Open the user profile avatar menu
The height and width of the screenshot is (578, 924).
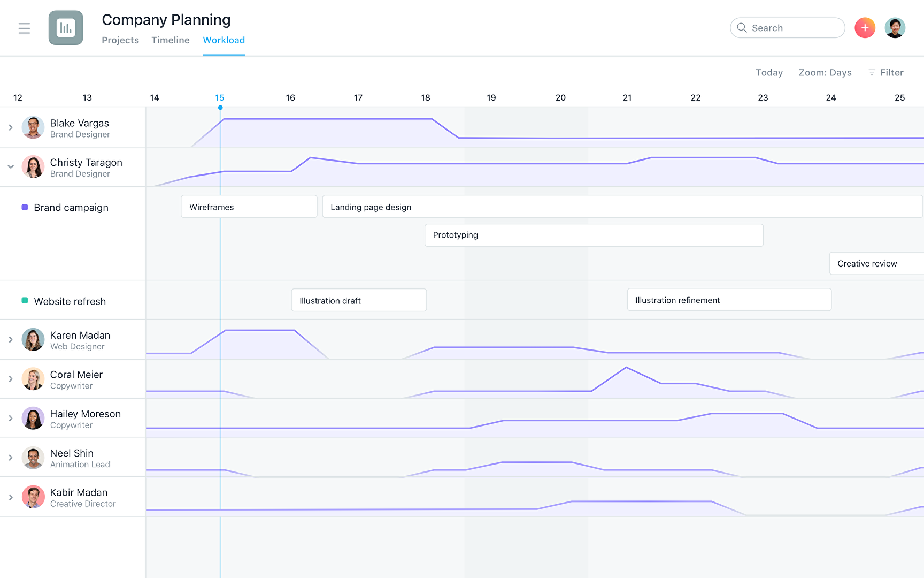(x=895, y=28)
